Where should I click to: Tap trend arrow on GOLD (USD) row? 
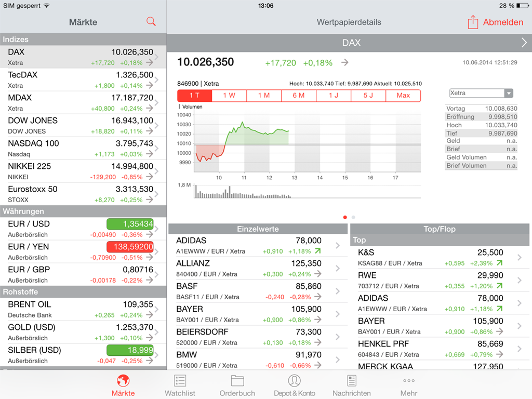pos(149,338)
